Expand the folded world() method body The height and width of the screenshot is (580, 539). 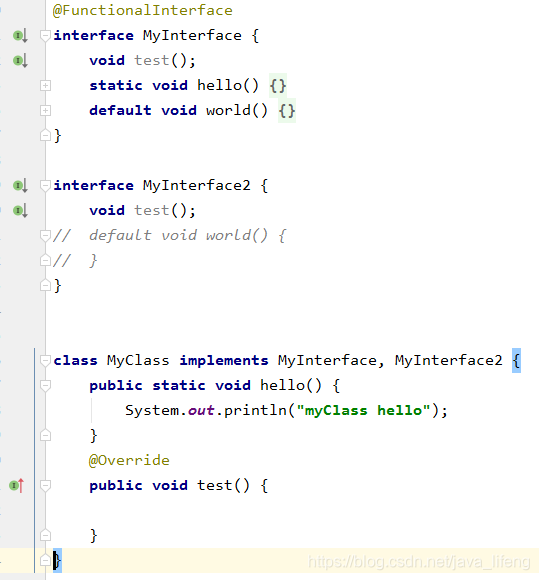pyautogui.click(x=45, y=111)
